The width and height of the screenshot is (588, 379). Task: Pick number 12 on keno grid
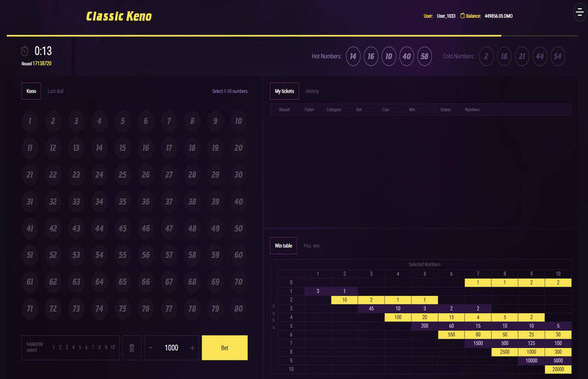coord(53,148)
